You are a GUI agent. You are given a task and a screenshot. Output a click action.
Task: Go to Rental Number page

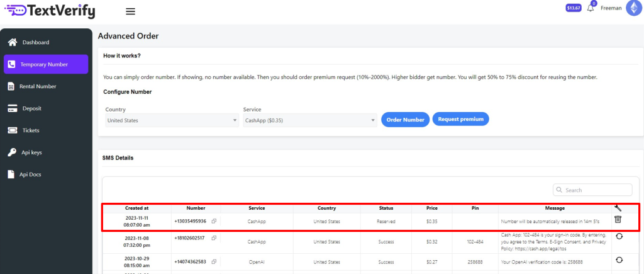tap(38, 86)
